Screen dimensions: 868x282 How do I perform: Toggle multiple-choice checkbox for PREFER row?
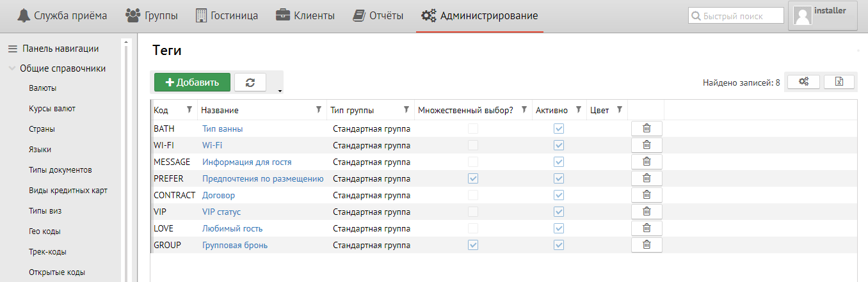(473, 178)
